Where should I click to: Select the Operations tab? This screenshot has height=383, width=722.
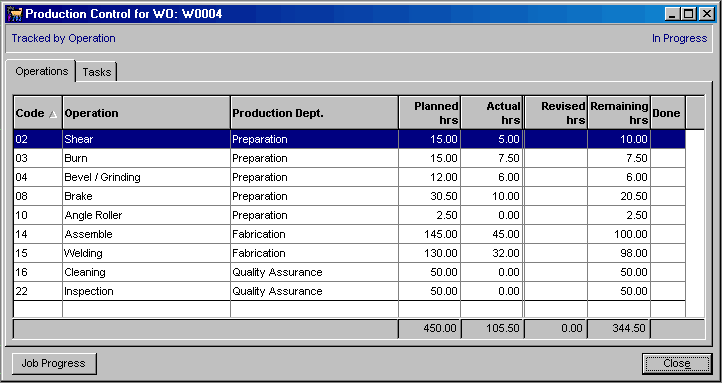tap(41, 71)
